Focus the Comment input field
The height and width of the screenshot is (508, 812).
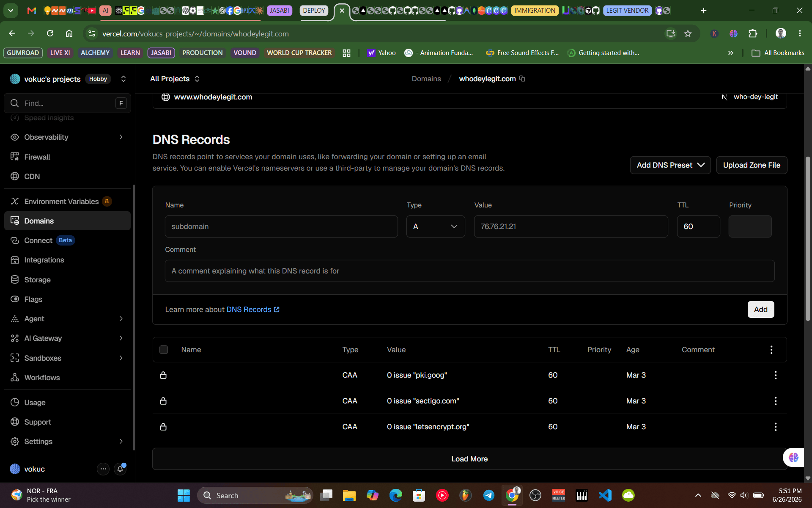[469, 271]
